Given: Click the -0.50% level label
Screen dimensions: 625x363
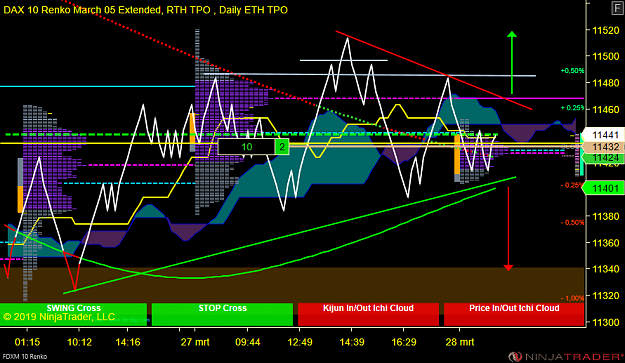Looking at the screenshot, I should point(572,222).
